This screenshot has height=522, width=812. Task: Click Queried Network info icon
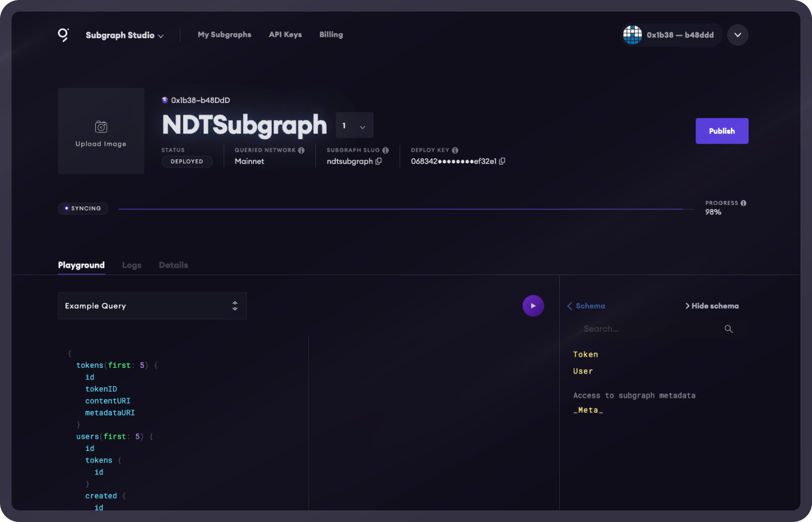[302, 150]
